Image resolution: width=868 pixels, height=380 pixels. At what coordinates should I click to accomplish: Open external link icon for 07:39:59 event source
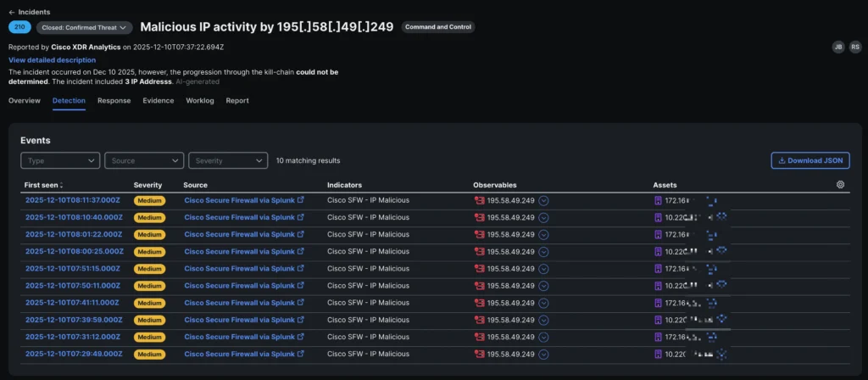coord(301,320)
